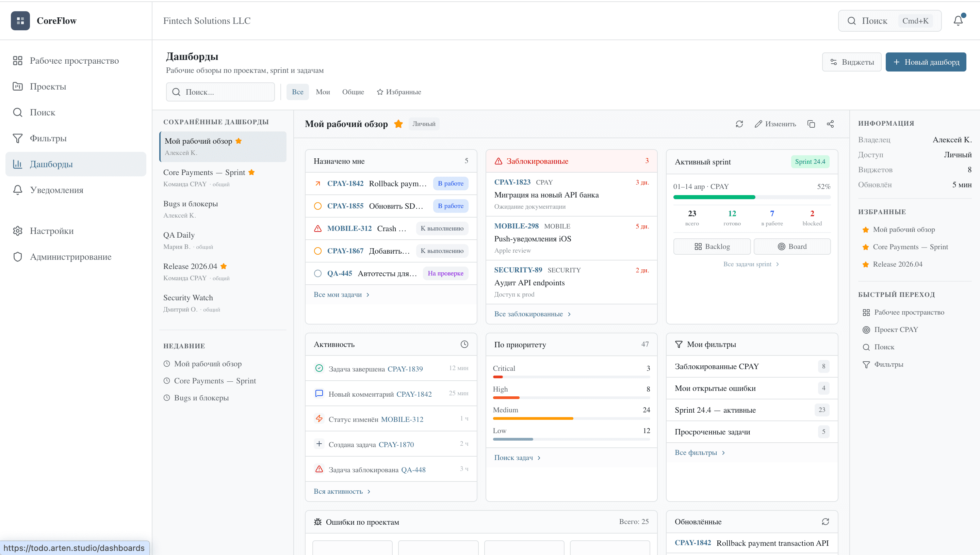This screenshot has width=980, height=555.
Task: Click the CoreFlow logo icon
Action: 20,20
